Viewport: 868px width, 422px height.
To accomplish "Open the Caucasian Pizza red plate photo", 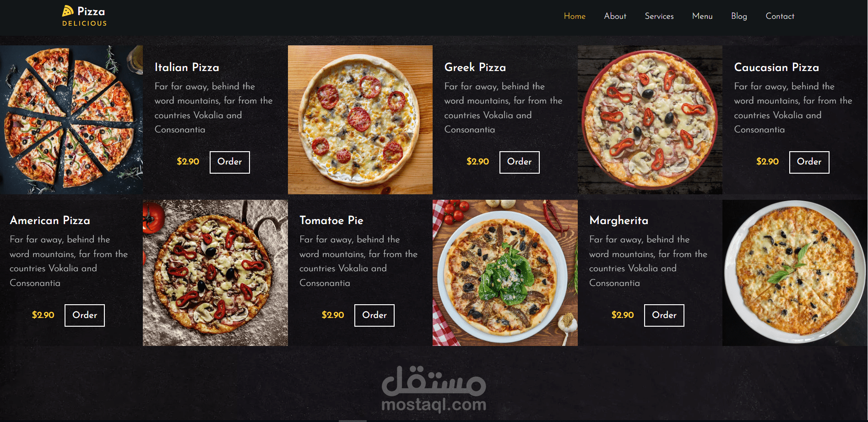I will (650, 120).
